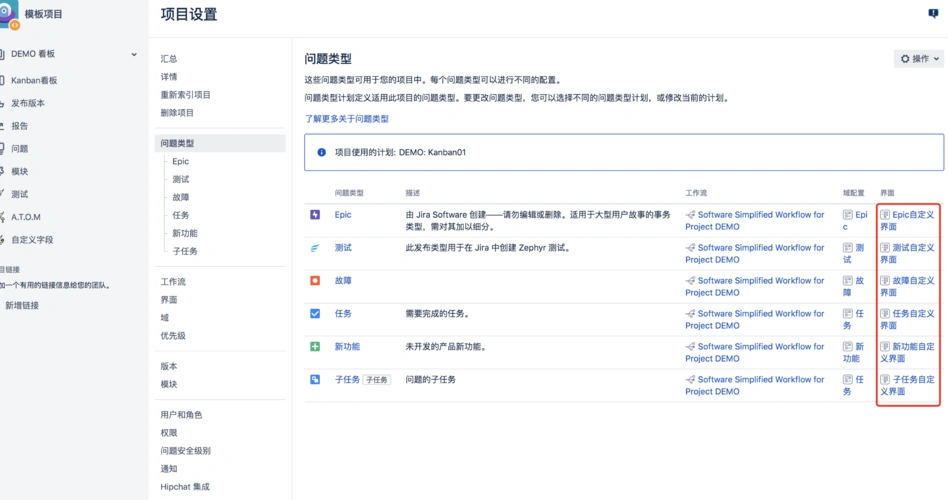This screenshot has height=500, width=948.
Task: Click the 任务 blue checkmark icon
Action: 315,313
